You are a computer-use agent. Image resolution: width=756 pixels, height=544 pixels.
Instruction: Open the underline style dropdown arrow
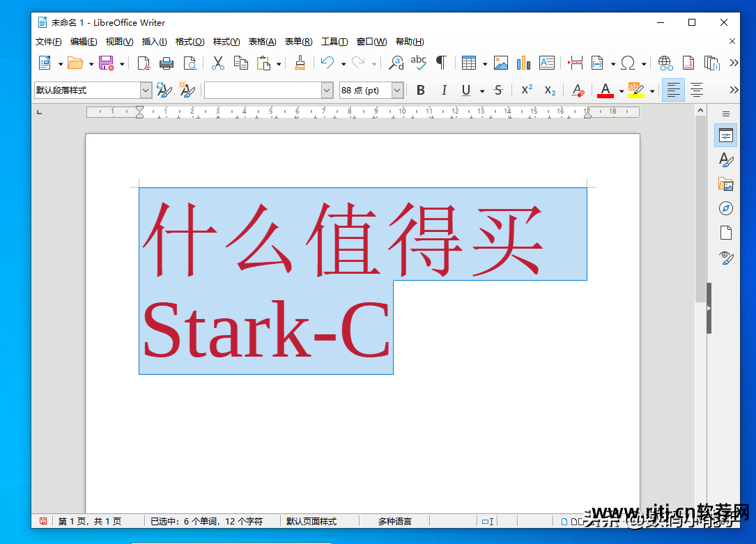coord(482,91)
